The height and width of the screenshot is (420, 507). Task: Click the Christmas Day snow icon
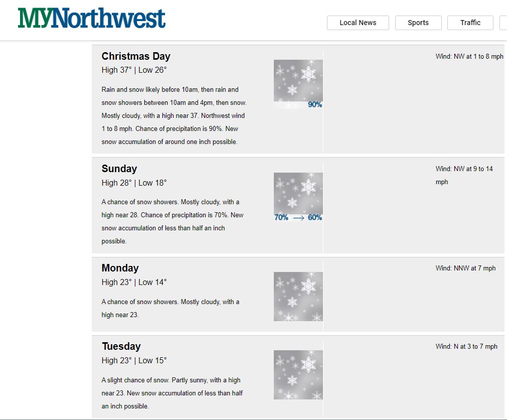point(298,81)
